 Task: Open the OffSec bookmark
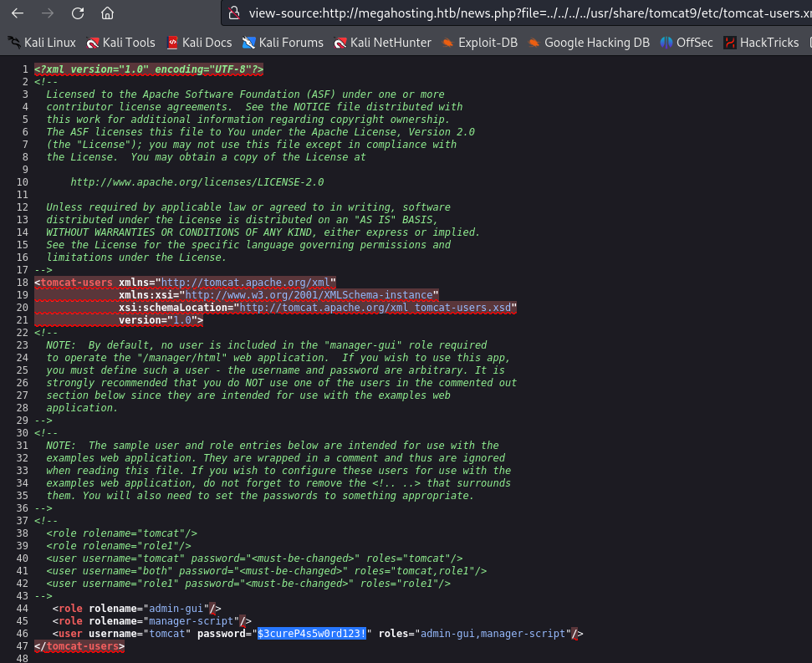coord(687,43)
